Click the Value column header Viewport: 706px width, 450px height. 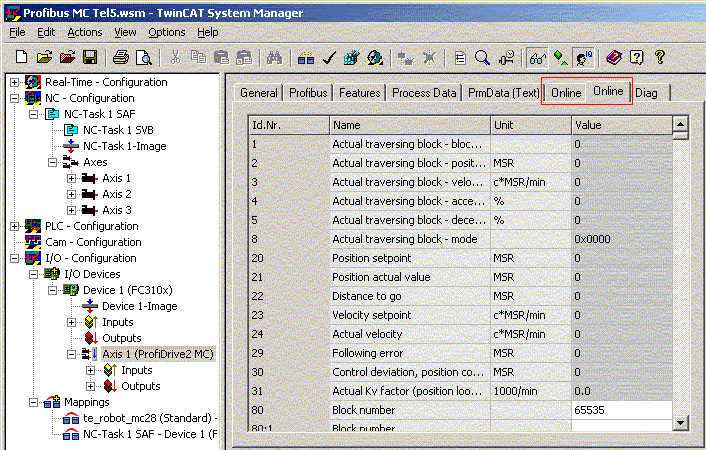coord(622,125)
